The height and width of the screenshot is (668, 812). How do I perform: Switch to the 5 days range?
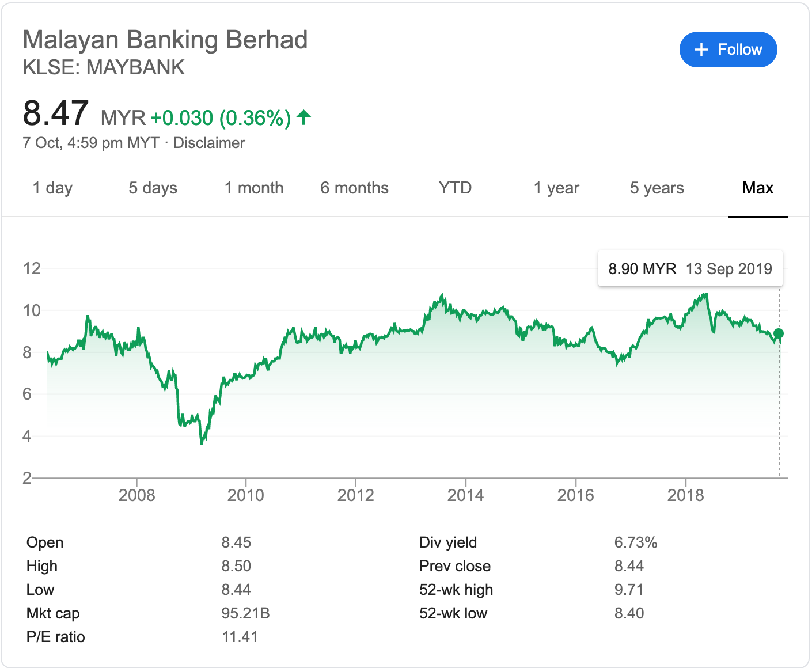click(x=153, y=188)
